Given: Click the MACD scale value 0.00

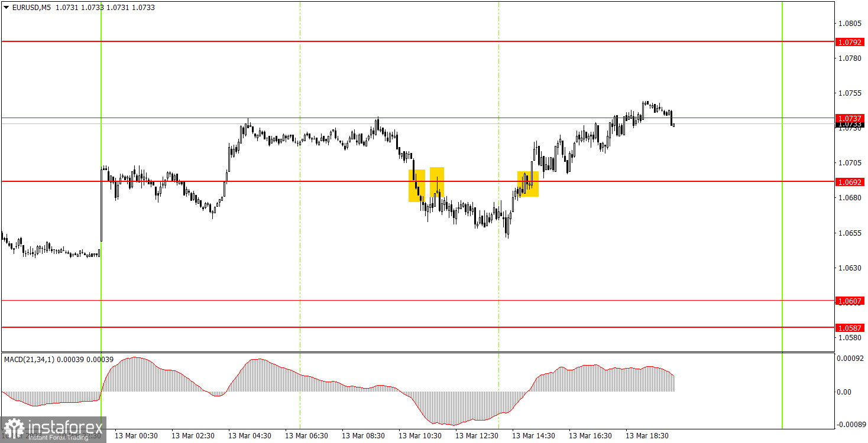Looking at the screenshot, I should point(844,392).
